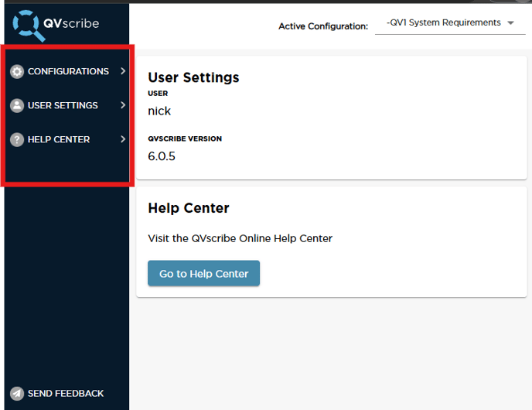Open the USER SETTINGS sidebar menu label
The image size is (532, 410).
pos(63,105)
